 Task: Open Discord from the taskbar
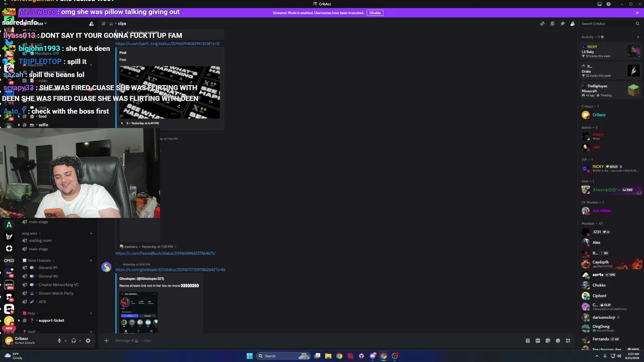[x=372, y=356]
